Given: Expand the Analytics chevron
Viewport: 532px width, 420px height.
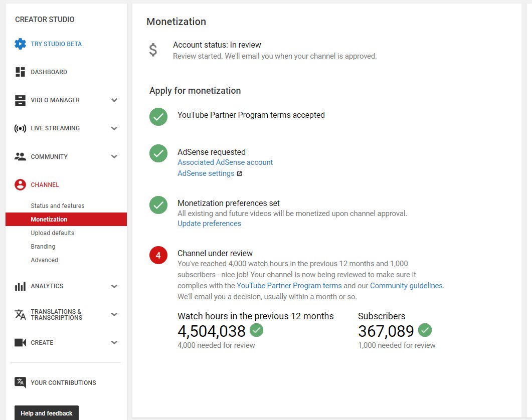Looking at the screenshot, I should (114, 286).
